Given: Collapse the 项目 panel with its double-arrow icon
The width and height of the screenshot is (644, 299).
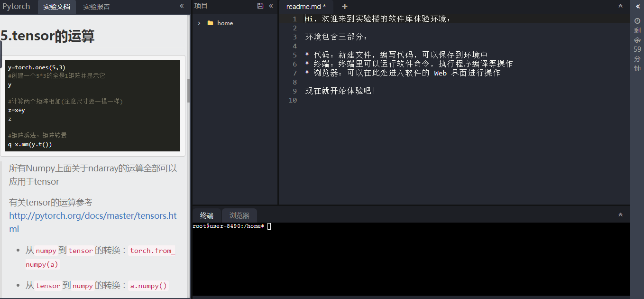Looking at the screenshot, I should click(x=270, y=5).
